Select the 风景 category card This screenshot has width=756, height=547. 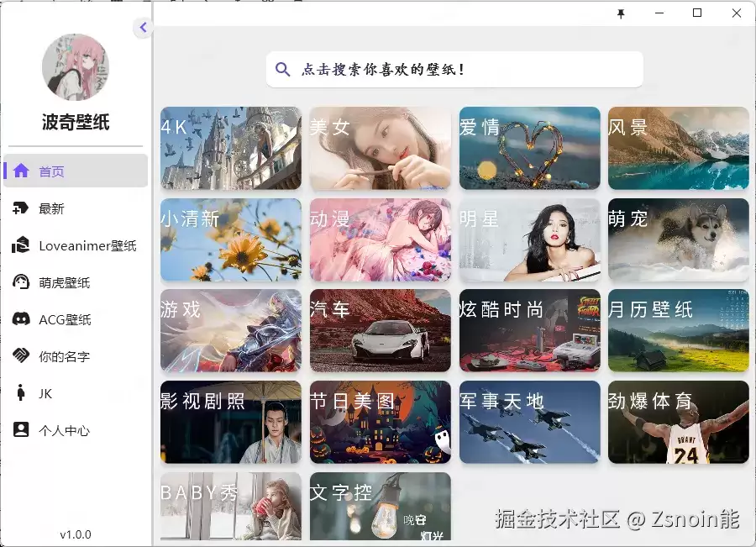click(679, 148)
